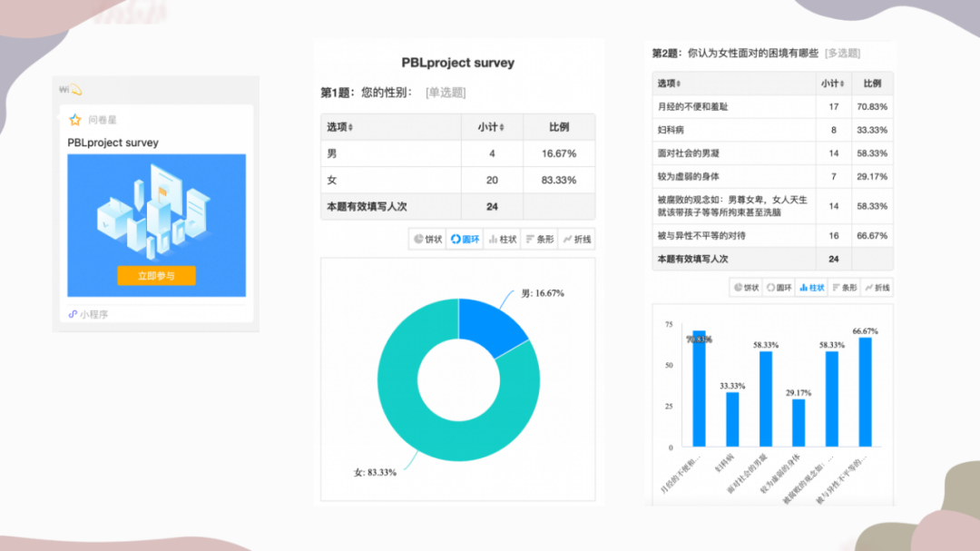
Task: Click the 第1题 您的性别 question heading
Action: point(367,93)
